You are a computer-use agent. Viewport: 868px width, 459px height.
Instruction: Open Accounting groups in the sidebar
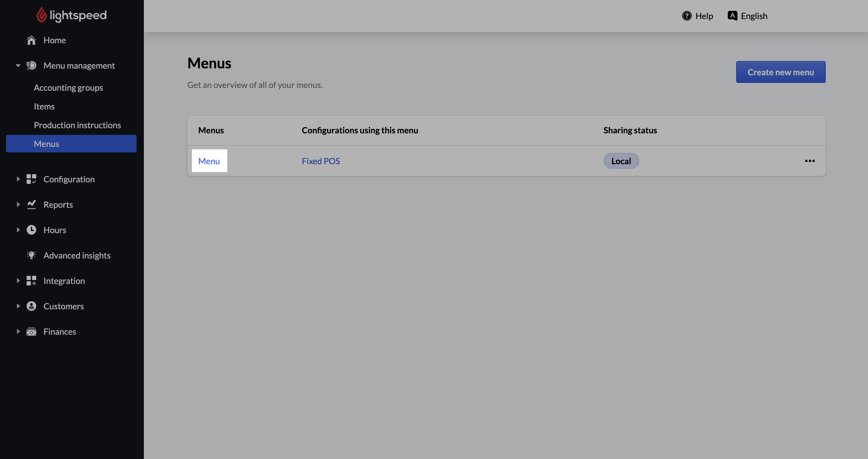click(x=68, y=88)
